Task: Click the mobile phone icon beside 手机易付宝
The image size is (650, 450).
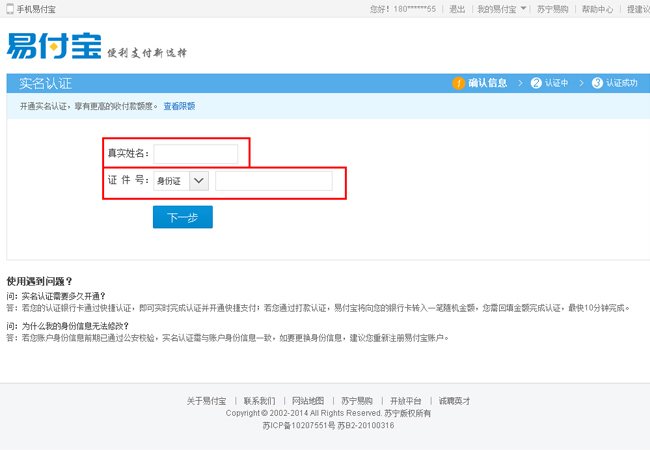Action: (x=10, y=9)
